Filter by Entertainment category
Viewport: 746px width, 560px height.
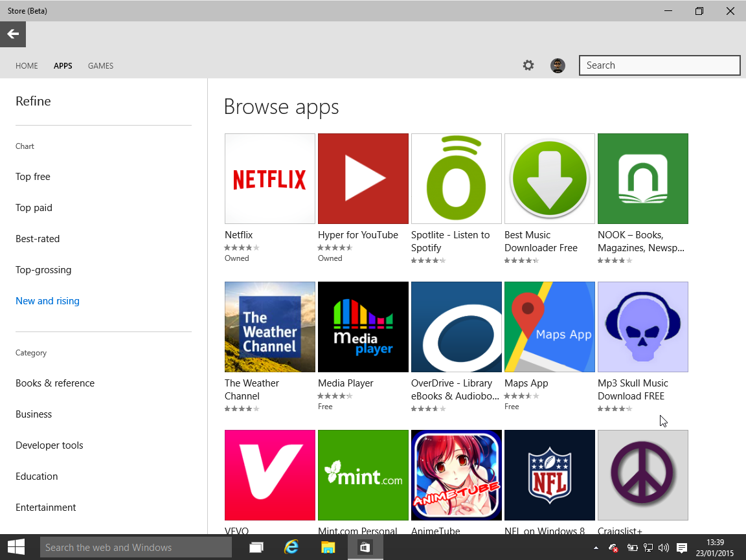pyautogui.click(x=46, y=507)
